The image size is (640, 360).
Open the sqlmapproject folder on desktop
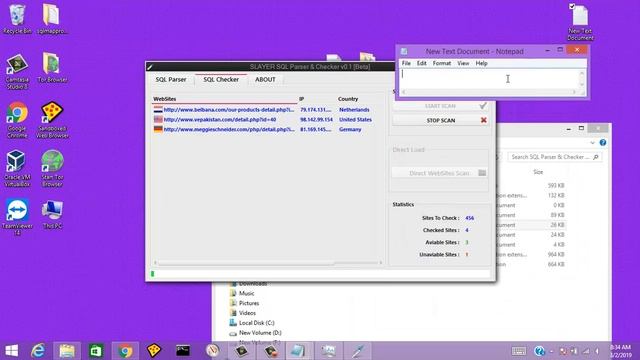click(x=52, y=19)
